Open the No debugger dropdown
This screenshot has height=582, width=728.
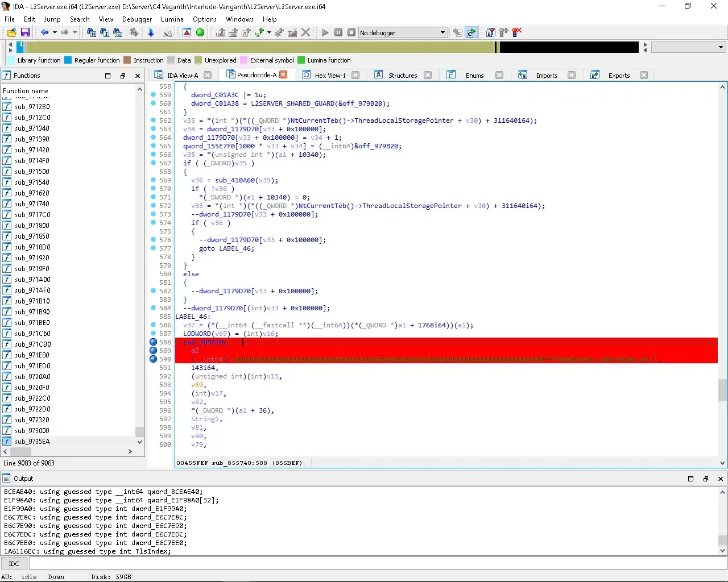click(403, 32)
